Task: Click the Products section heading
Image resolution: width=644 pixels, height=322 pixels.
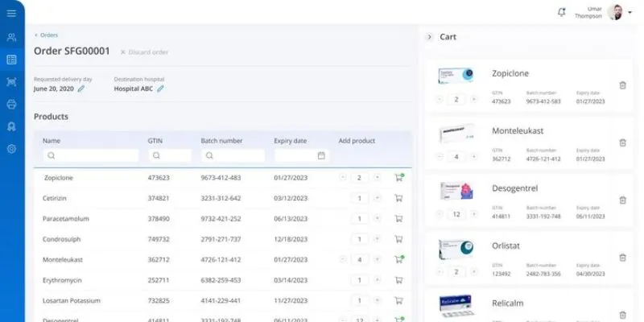Action: 51,117
